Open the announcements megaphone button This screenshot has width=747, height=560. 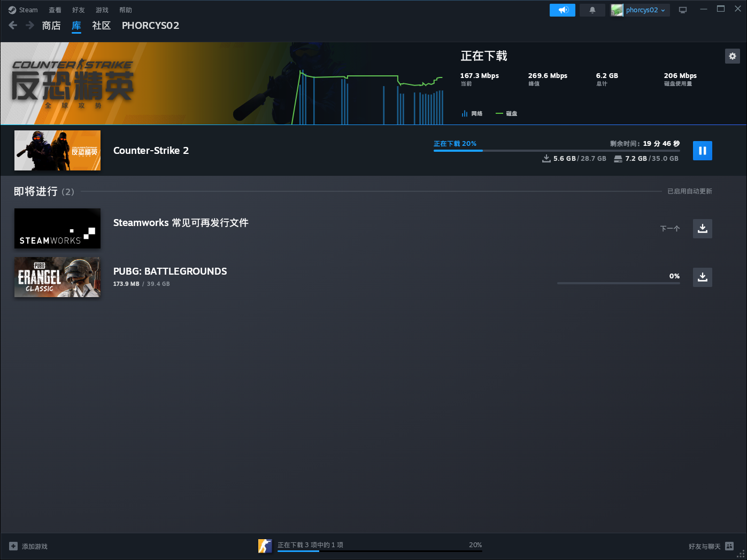pyautogui.click(x=563, y=10)
